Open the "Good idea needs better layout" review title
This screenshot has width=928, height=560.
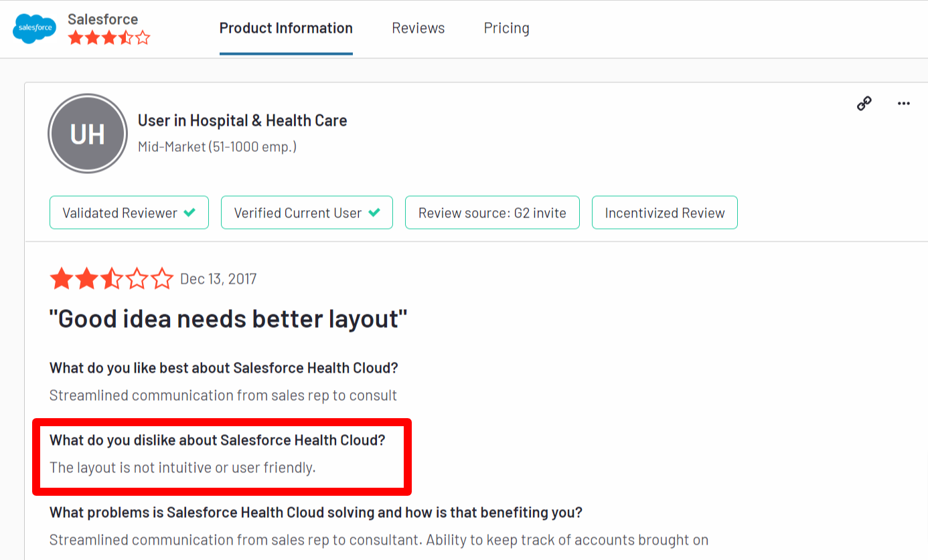click(x=228, y=319)
